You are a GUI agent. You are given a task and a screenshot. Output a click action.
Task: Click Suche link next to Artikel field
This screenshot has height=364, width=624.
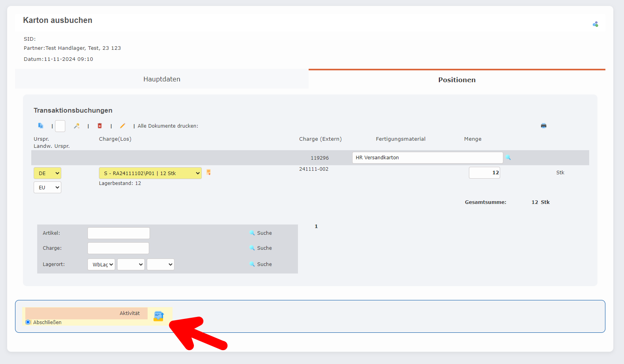click(x=264, y=233)
